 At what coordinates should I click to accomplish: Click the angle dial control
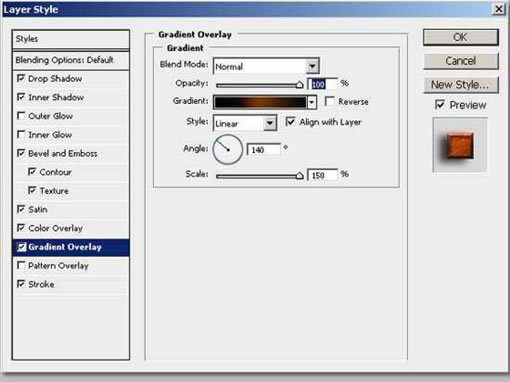[x=228, y=150]
